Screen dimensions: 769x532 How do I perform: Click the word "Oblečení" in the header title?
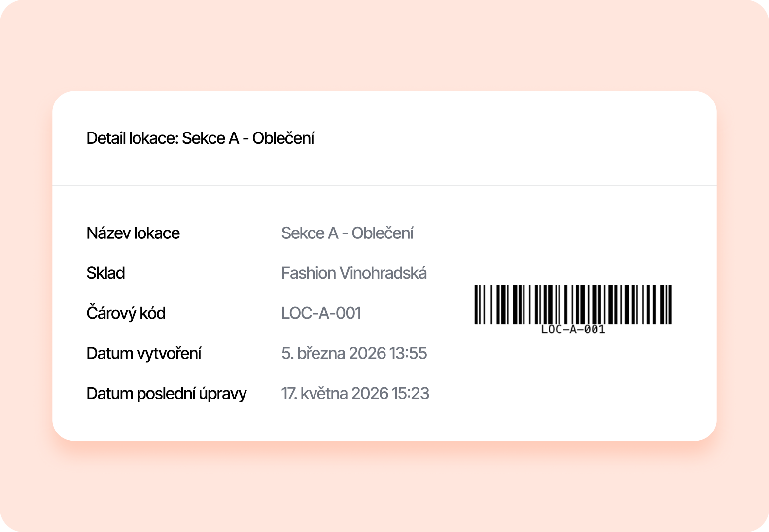click(x=283, y=138)
